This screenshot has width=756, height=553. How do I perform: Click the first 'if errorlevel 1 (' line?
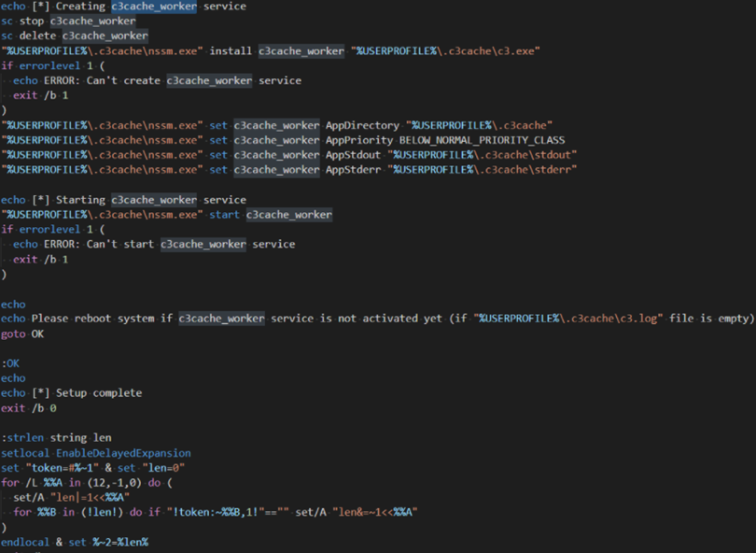pos(52,65)
